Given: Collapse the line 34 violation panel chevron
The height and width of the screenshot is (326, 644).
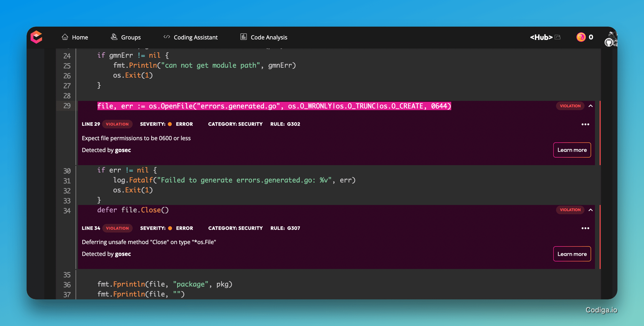Looking at the screenshot, I should tap(591, 209).
